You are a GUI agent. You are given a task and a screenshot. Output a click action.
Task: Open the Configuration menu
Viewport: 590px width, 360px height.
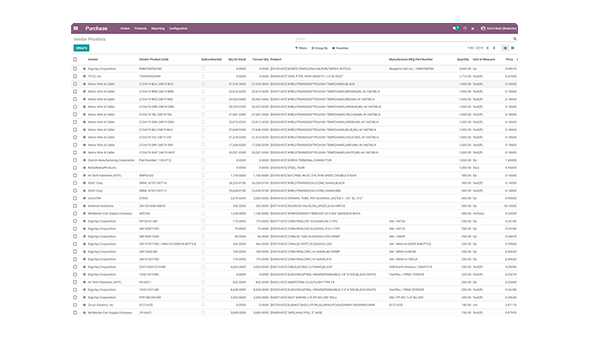point(178,29)
